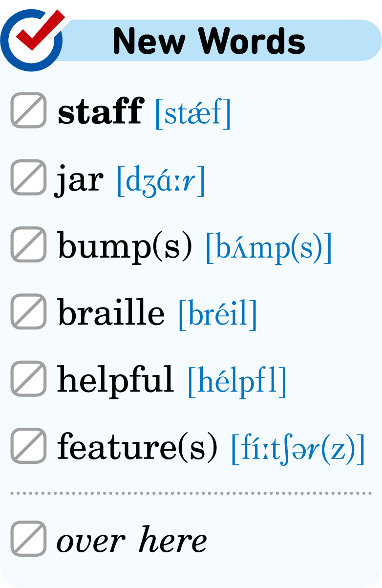Click the word staff
The height and width of the screenshot is (588, 382).
coord(101,111)
